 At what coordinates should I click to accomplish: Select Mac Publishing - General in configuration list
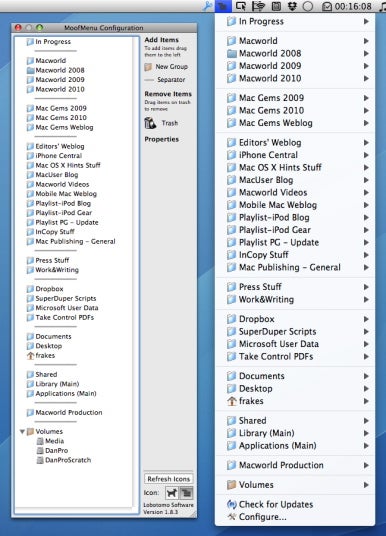pos(71,241)
